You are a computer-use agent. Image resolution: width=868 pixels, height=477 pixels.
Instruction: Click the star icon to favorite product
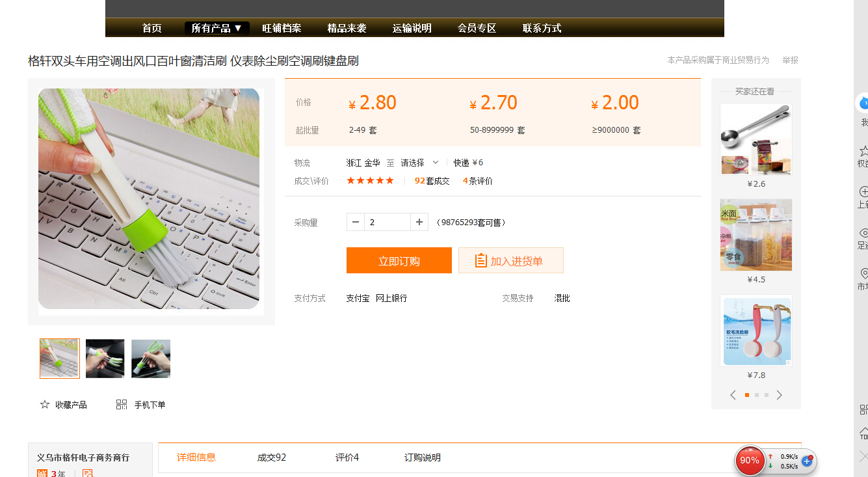pos(45,405)
